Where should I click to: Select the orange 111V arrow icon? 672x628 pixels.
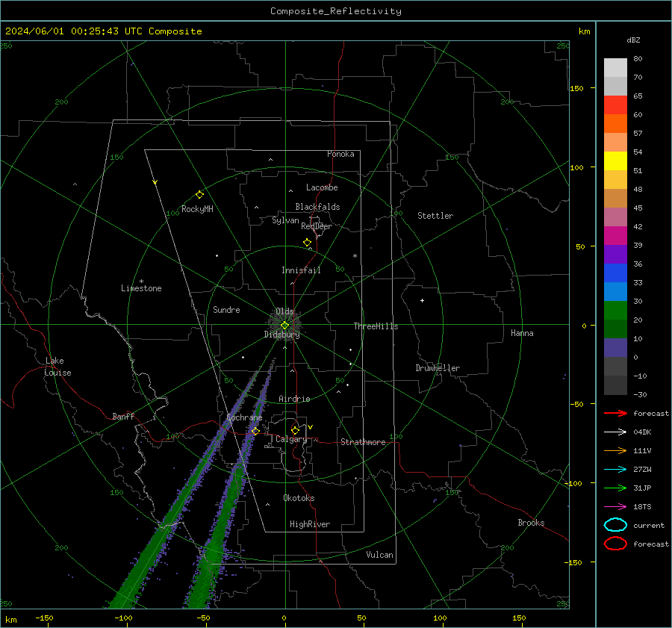click(615, 450)
